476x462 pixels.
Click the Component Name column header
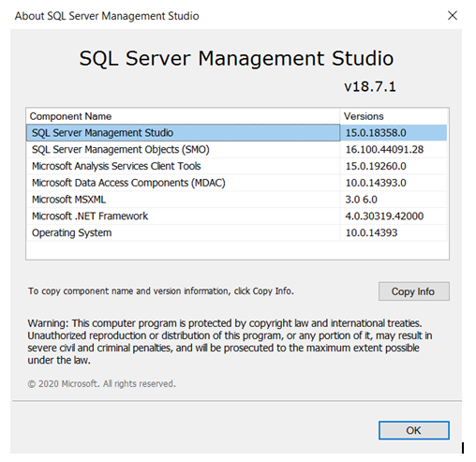[183, 116]
